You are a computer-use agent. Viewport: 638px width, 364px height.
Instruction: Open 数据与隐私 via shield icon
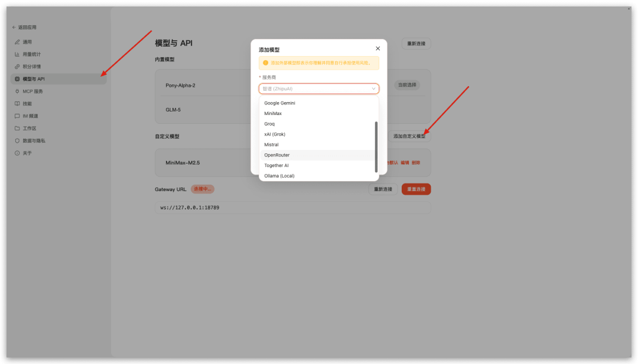coord(18,141)
